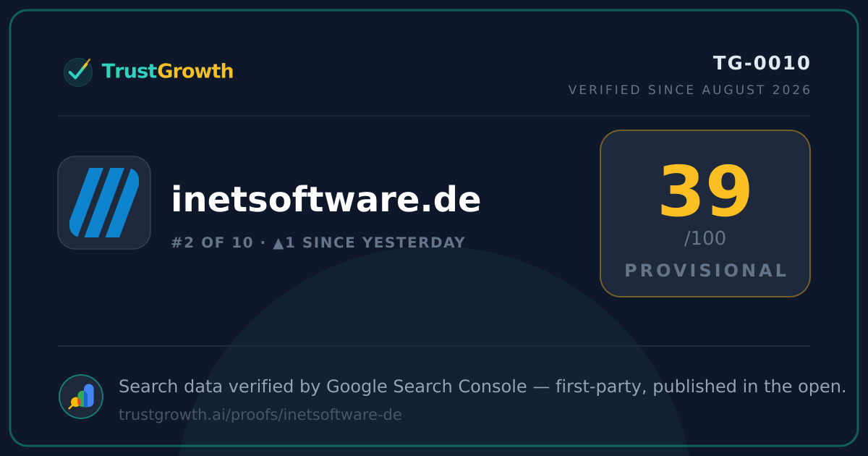Select the inetsoftware.de domain title
The height and width of the screenshot is (456, 868).
click(325, 200)
